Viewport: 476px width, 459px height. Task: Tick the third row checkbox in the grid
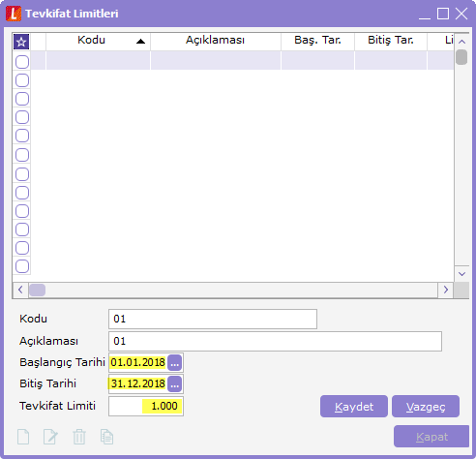[22, 99]
